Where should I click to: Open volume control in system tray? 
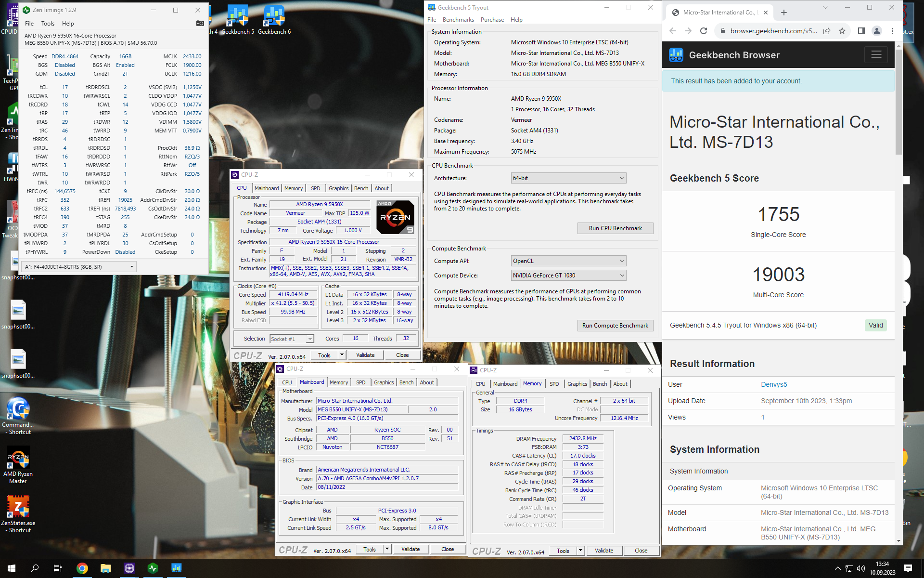tap(861, 568)
